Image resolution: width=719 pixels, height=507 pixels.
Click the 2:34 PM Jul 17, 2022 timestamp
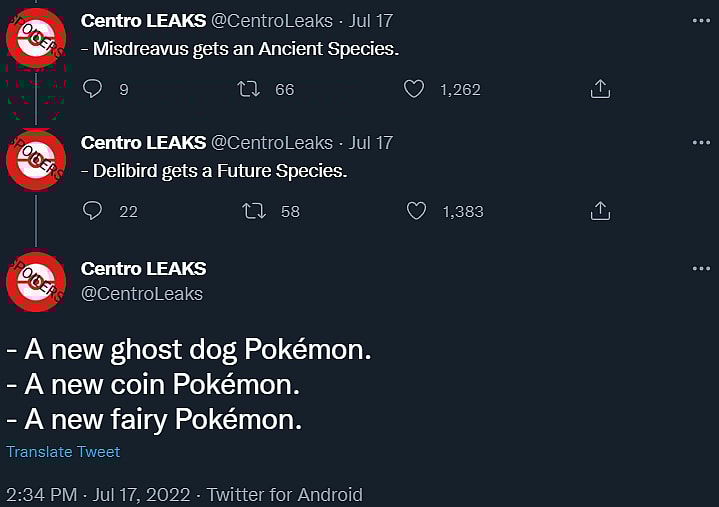[100, 495]
